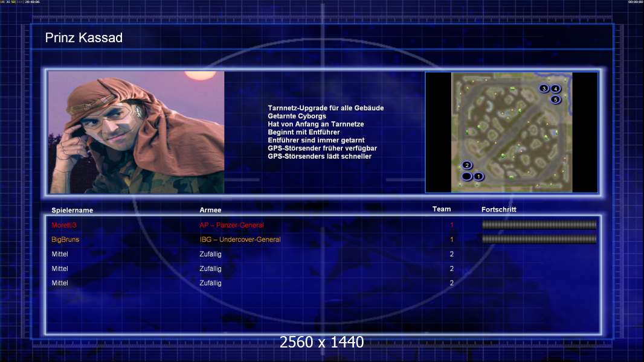Click 'Hat von Anfang an Tarnnetze' line
The image size is (644, 362).
[x=316, y=124]
